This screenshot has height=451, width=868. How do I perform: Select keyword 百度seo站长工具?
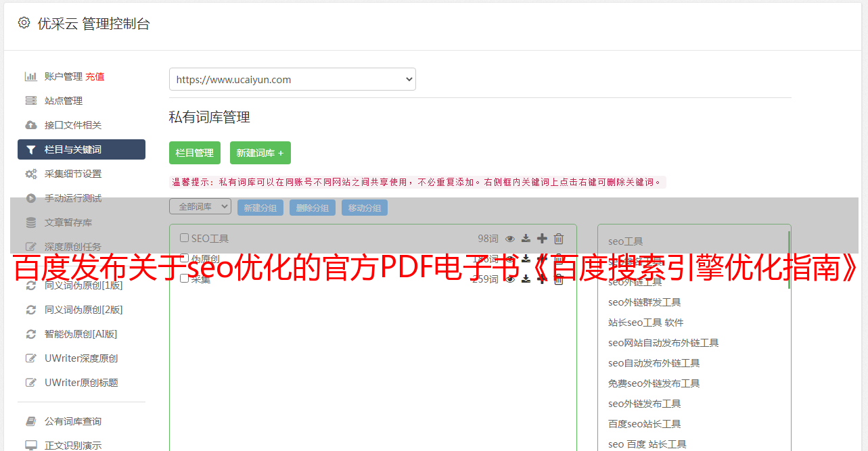coord(645,424)
